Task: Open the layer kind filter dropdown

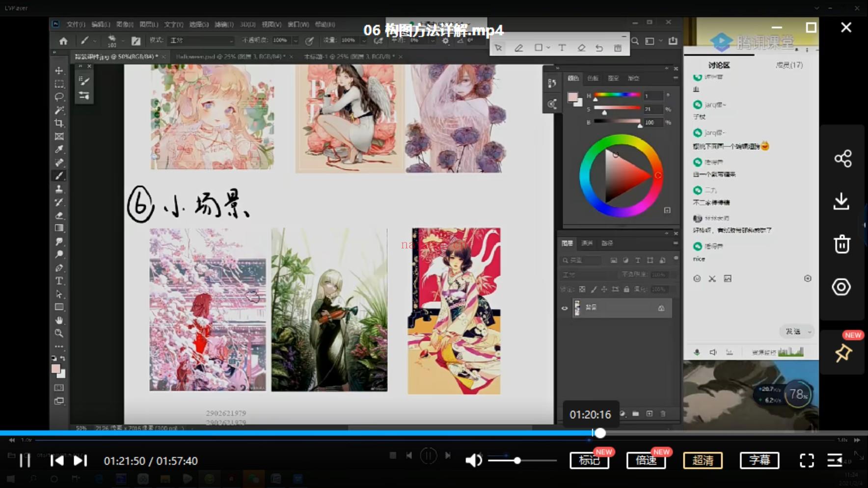Action: pos(582,260)
